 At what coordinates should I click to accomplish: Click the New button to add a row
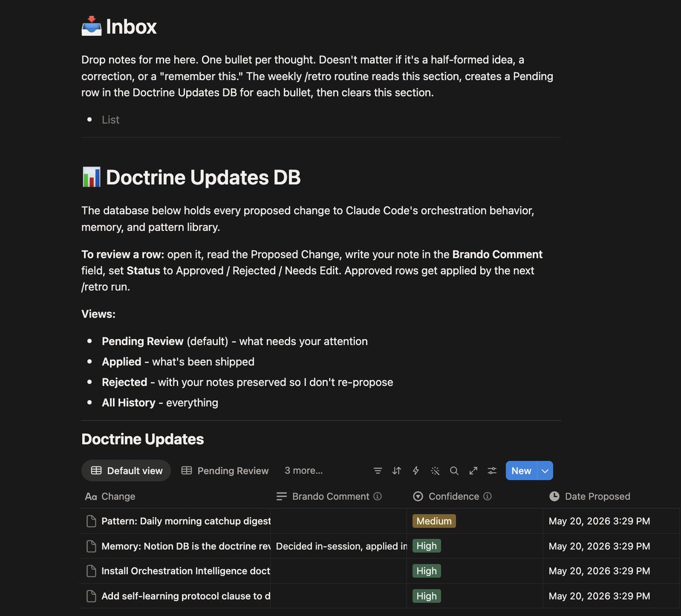point(521,471)
